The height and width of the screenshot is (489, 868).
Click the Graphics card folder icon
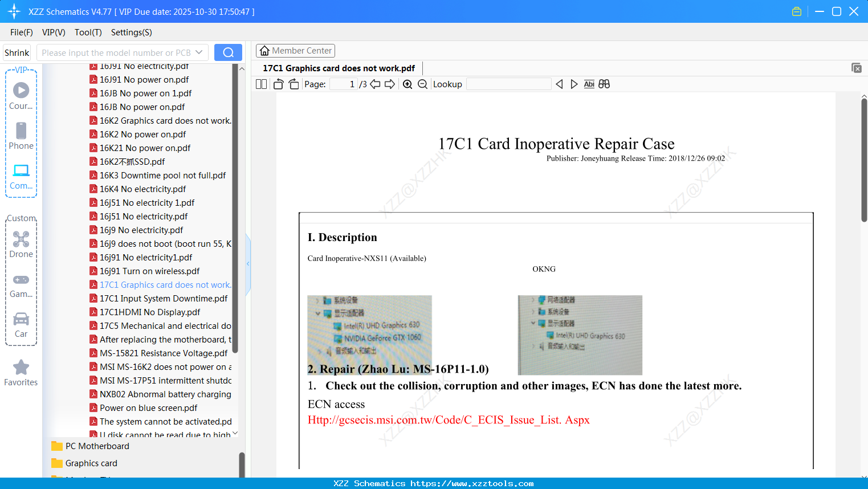(56, 463)
